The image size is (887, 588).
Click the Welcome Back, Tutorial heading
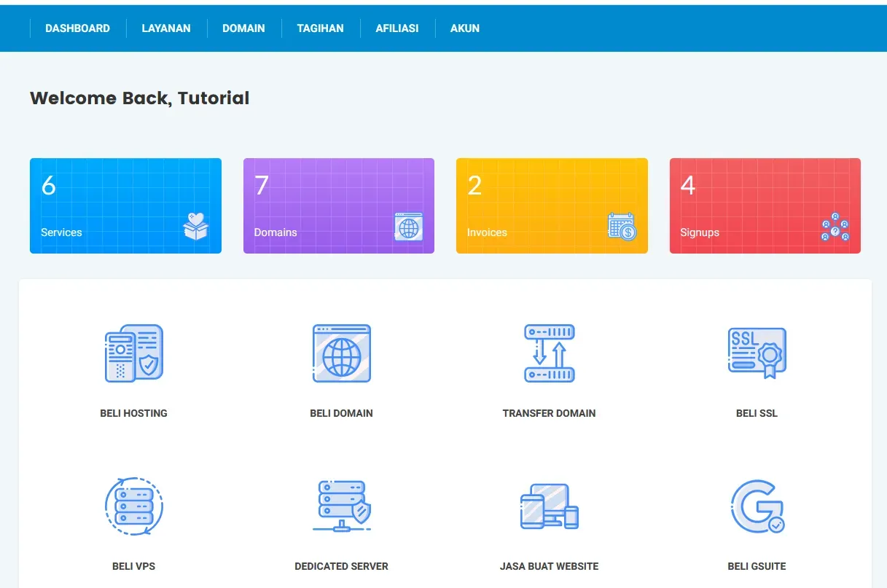pyautogui.click(x=140, y=98)
